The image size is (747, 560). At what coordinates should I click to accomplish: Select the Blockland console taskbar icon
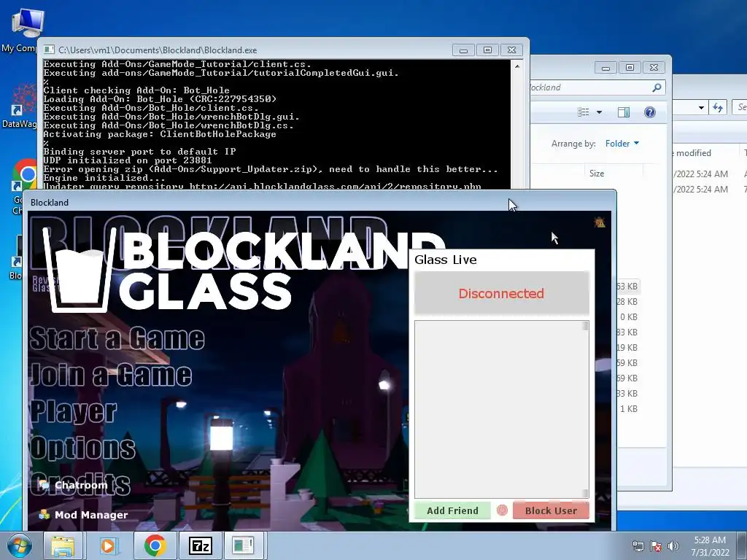(244, 545)
